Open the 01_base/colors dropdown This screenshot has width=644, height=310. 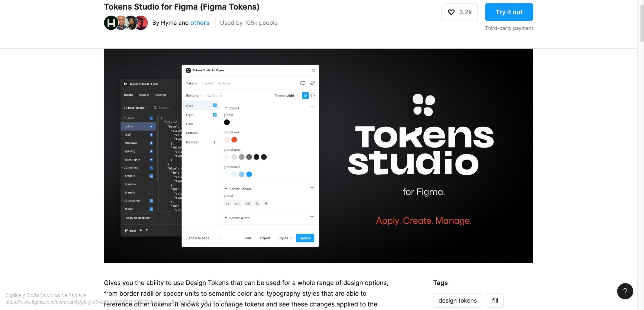coord(135,108)
